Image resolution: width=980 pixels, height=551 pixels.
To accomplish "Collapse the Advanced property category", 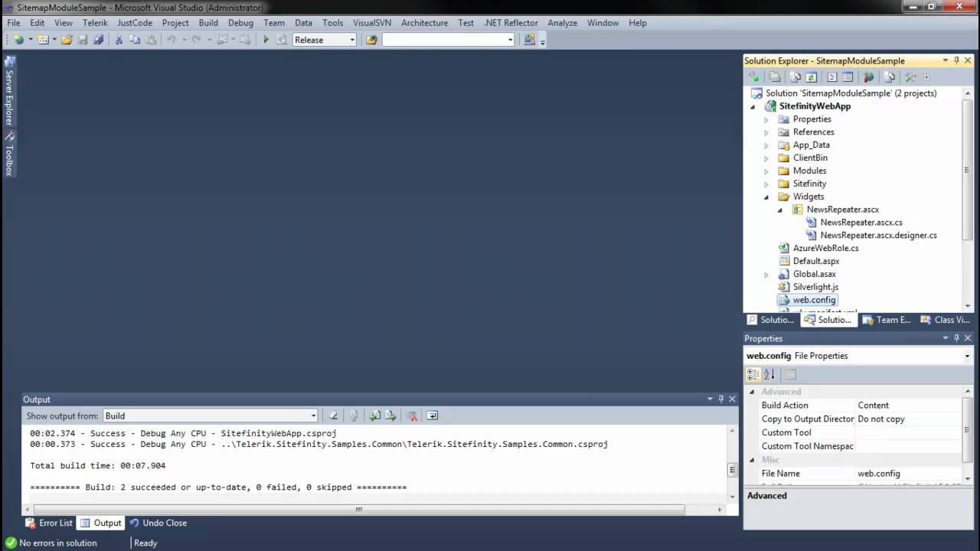I will [x=753, y=392].
